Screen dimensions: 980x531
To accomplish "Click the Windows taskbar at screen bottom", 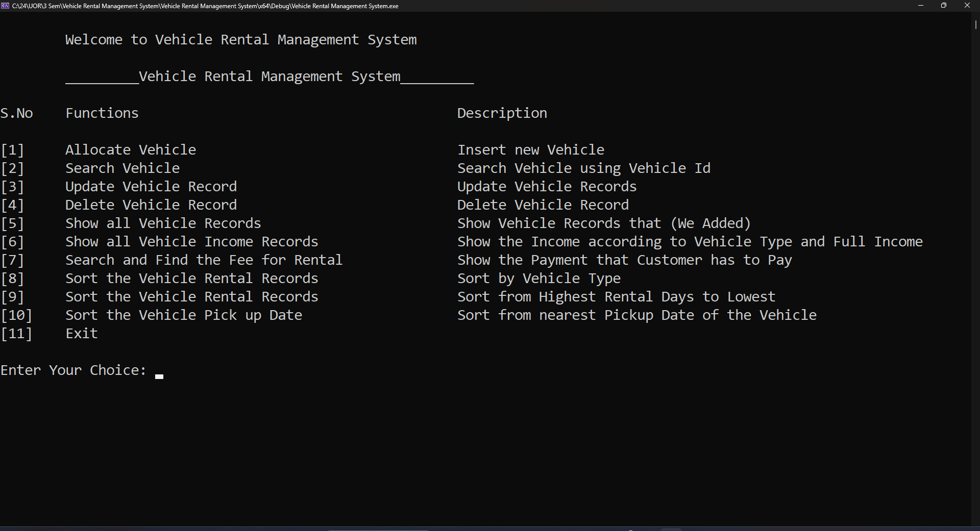I will pyautogui.click(x=490, y=528).
